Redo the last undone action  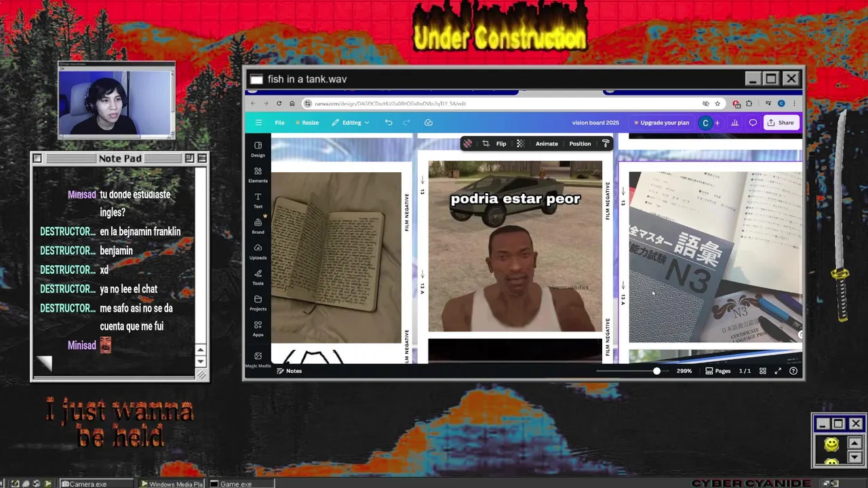point(406,123)
